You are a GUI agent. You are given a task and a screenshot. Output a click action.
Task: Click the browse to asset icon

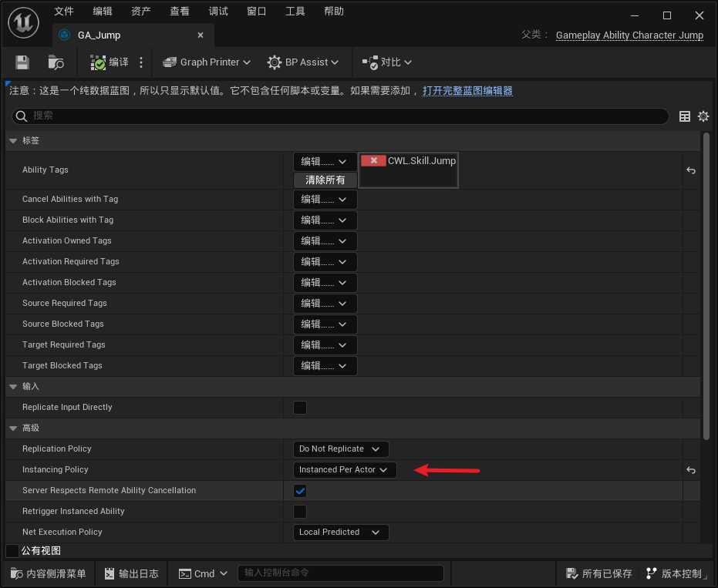pos(56,62)
